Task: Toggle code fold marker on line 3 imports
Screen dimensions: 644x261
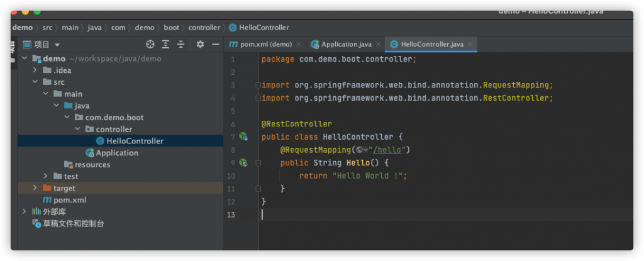Action: point(258,85)
